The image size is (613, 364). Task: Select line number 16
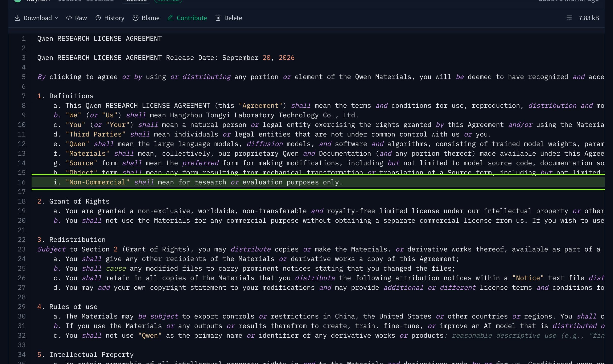(22, 182)
